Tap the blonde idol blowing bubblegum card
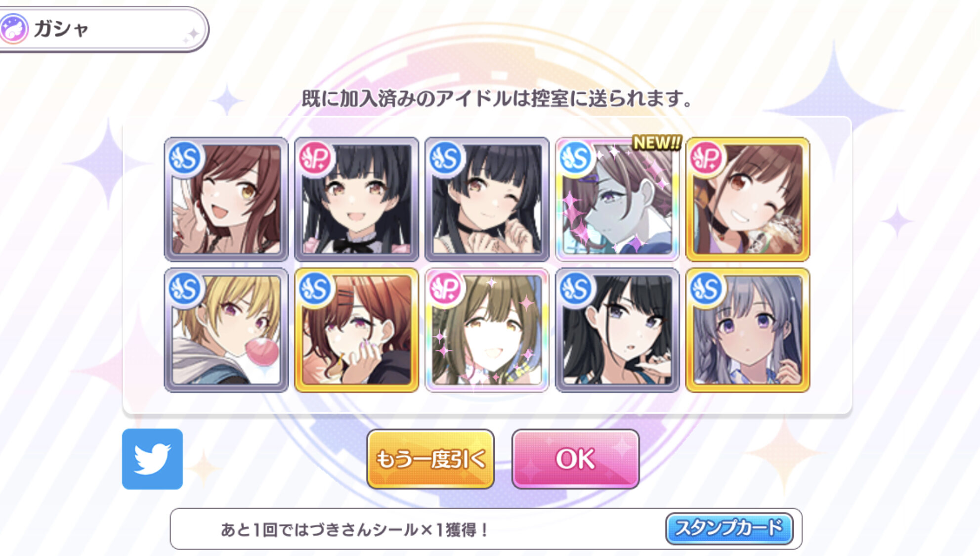The width and height of the screenshot is (980, 556). 226,330
